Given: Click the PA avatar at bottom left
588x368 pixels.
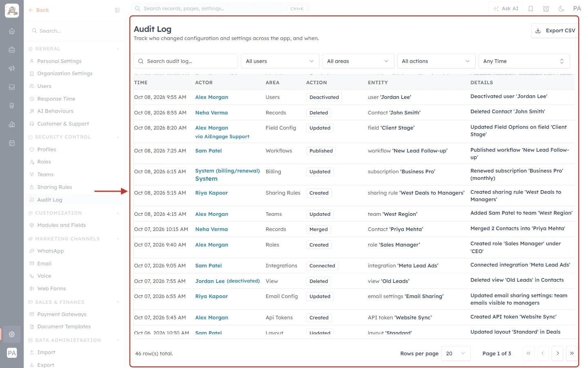Looking at the screenshot, I should coord(12,353).
